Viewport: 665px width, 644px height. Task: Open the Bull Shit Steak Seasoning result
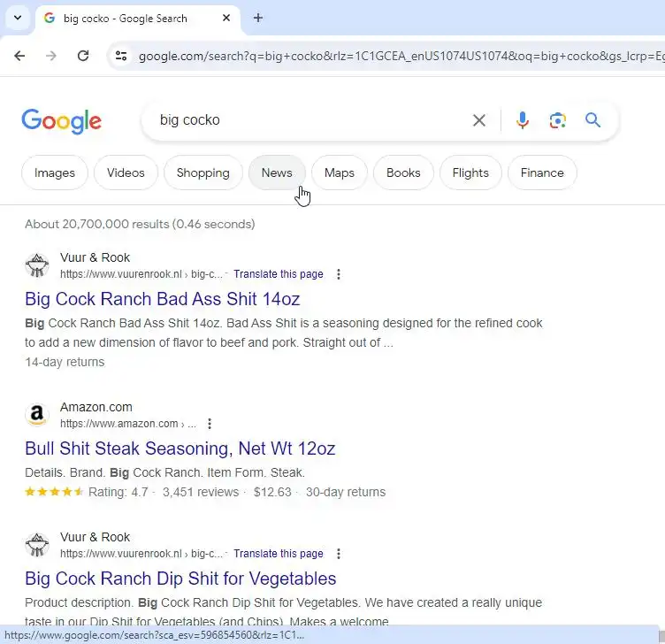click(x=180, y=448)
